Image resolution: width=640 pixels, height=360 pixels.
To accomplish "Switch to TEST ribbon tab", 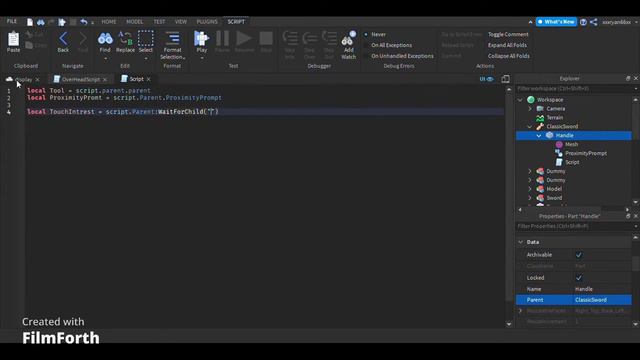I will coord(159,22).
